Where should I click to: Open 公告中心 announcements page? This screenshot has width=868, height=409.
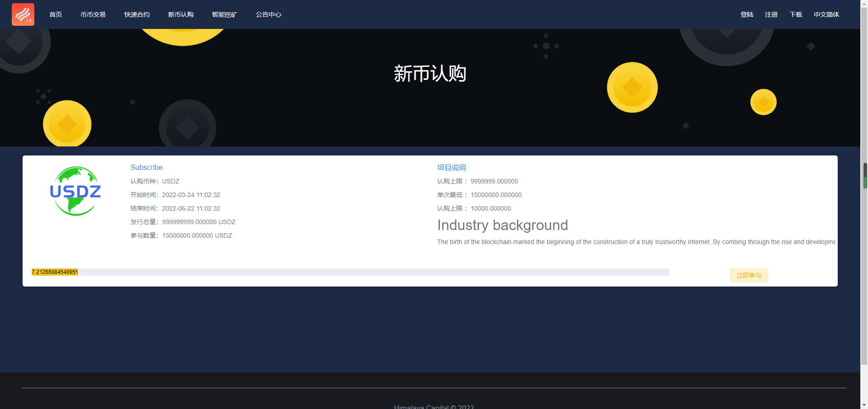(x=269, y=14)
